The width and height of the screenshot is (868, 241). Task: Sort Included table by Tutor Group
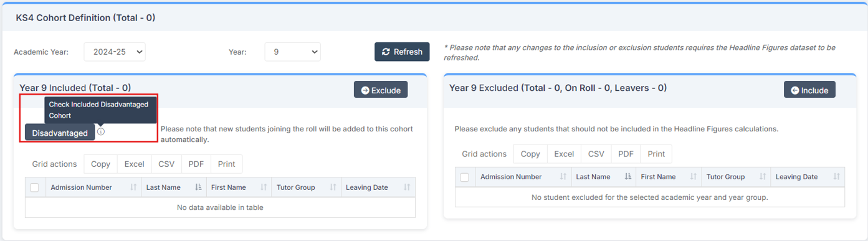pyautogui.click(x=307, y=187)
